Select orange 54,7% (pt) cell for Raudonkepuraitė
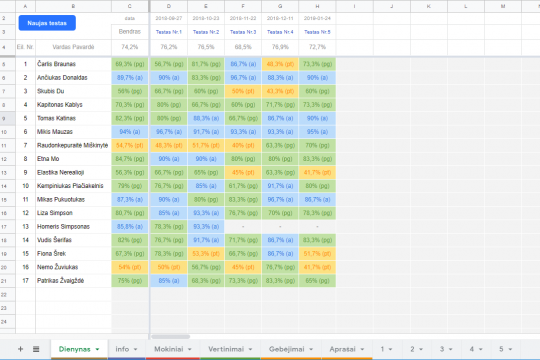The width and height of the screenshot is (540, 360). pyautogui.click(x=130, y=145)
